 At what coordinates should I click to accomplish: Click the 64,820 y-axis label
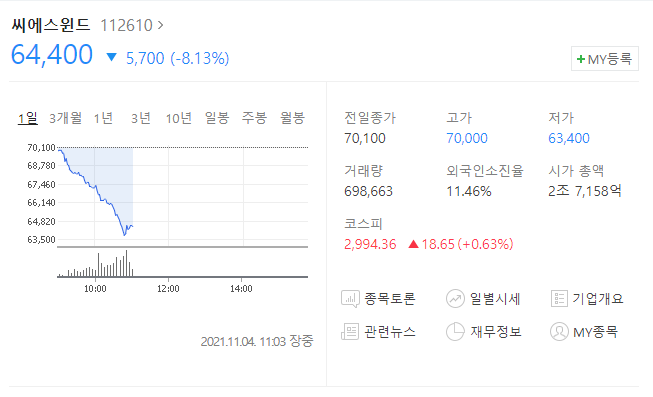tap(41, 222)
